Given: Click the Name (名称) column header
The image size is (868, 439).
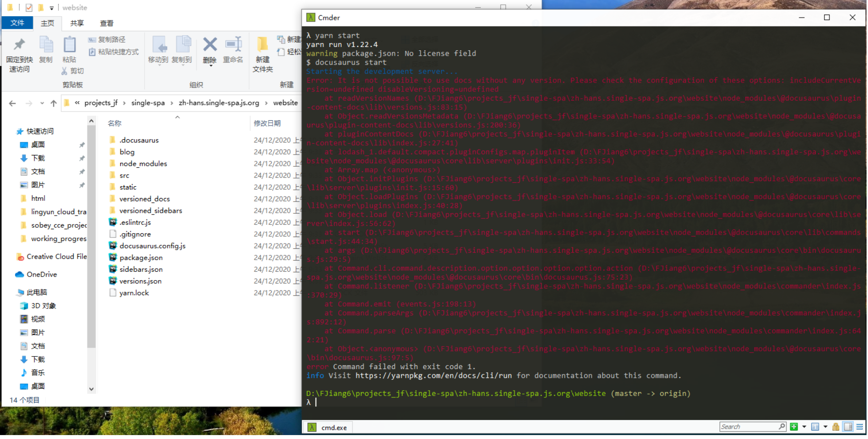Looking at the screenshot, I should (x=114, y=124).
